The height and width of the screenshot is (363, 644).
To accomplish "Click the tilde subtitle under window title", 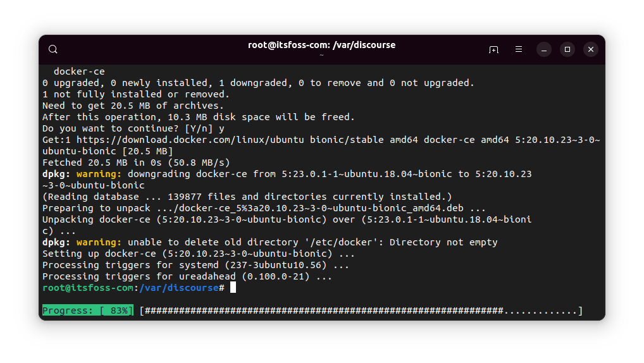I will [321, 55].
